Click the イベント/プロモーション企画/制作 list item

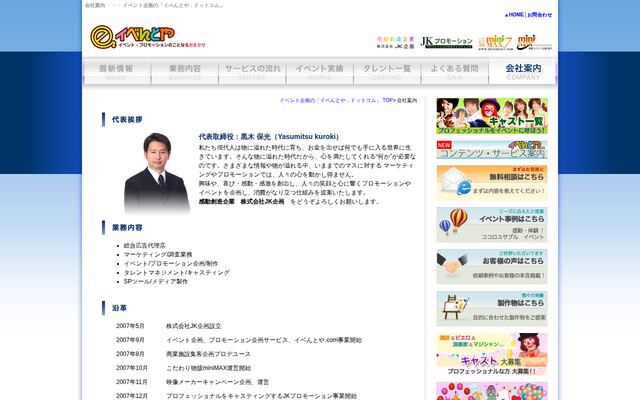point(171,264)
